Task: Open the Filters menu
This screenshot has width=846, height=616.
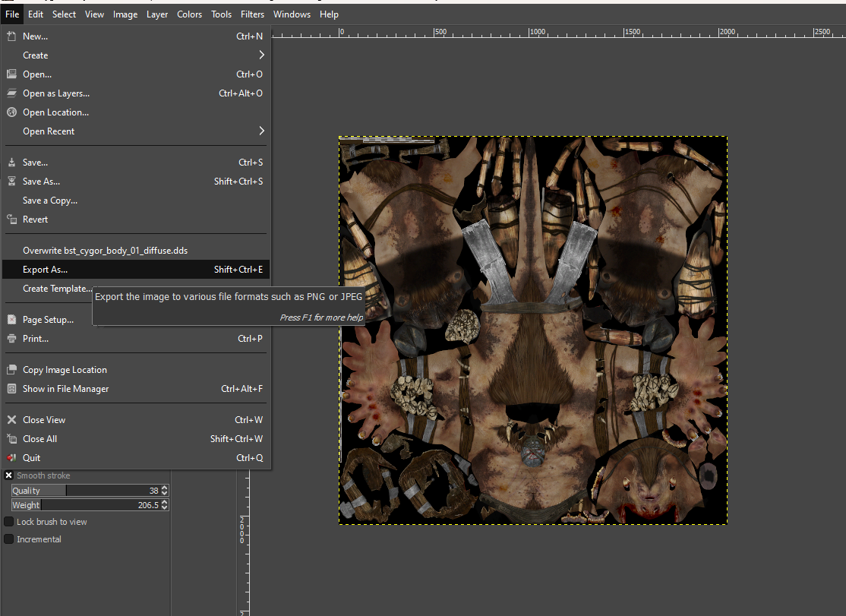Action: pyautogui.click(x=252, y=14)
